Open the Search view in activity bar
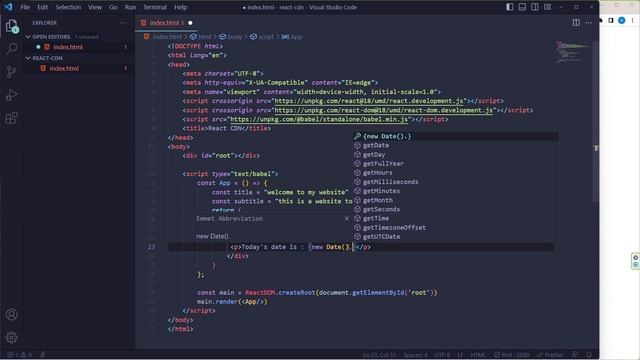Image resolution: width=640 pixels, height=360 pixels. 11,49
